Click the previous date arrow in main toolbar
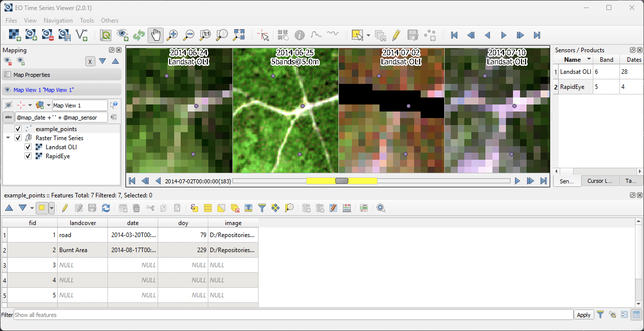This screenshot has width=644, height=331. (487, 35)
